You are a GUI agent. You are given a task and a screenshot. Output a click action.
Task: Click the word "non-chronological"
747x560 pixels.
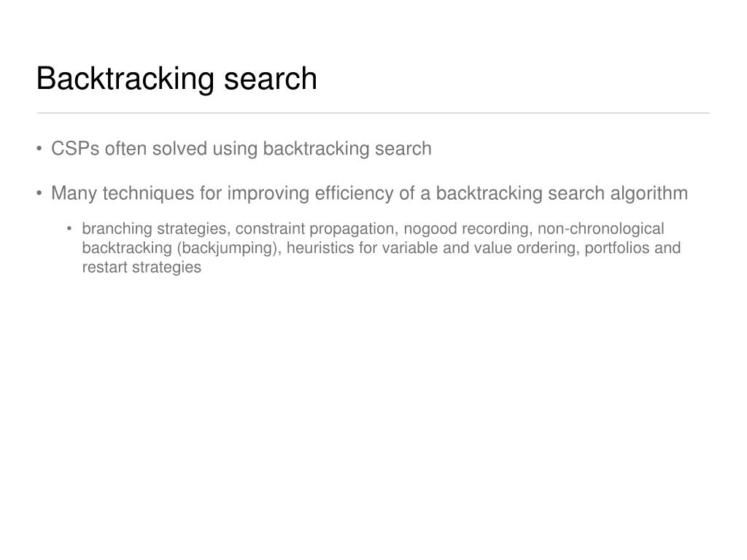(x=601, y=228)
